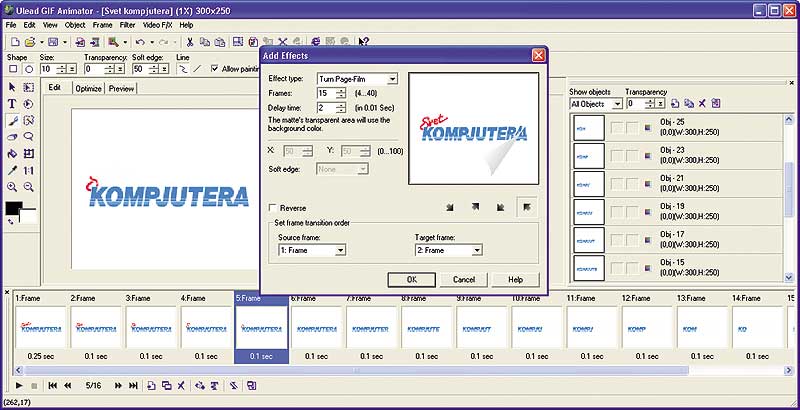Select the straight Line mode
Image resolution: width=800 pixels, height=410 pixels.
coord(197,69)
